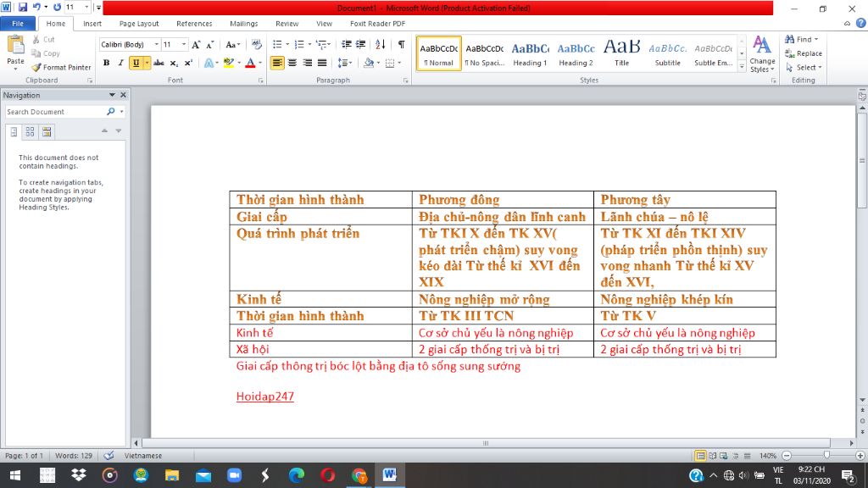The height and width of the screenshot is (488, 868).
Task: Click the Copy command
Action: coord(46,53)
